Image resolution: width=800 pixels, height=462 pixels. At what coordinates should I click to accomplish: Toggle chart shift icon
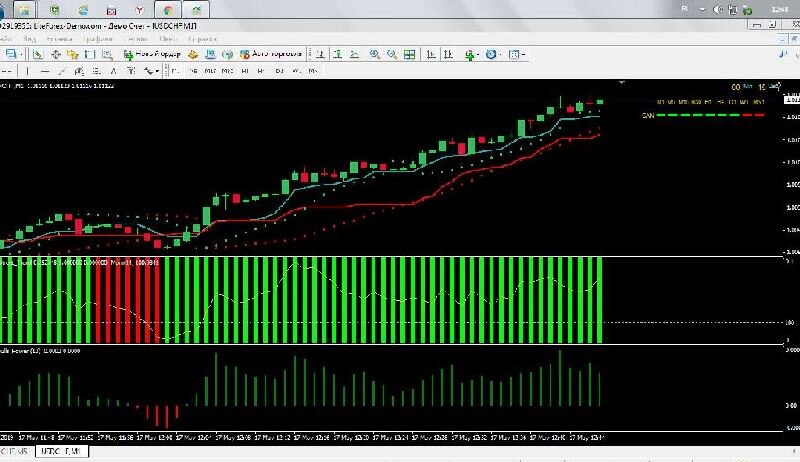(x=448, y=54)
